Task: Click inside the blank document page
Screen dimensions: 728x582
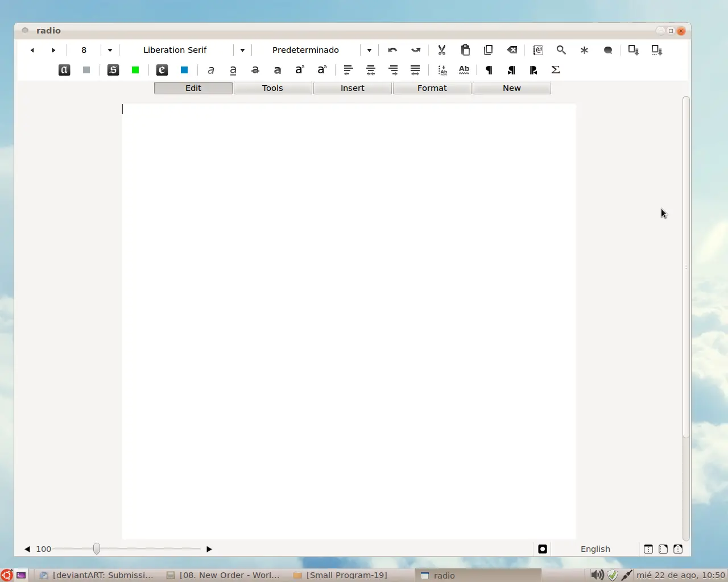Action: point(349,321)
